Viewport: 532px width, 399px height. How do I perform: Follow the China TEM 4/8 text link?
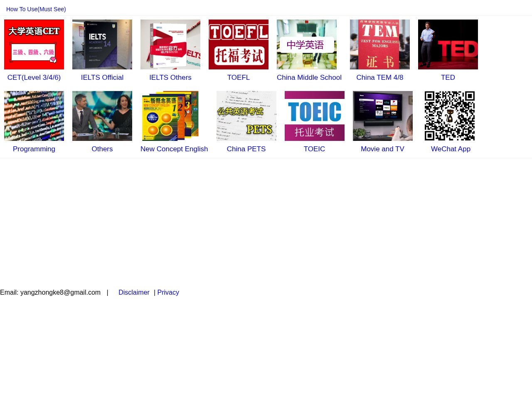pos(380,77)
